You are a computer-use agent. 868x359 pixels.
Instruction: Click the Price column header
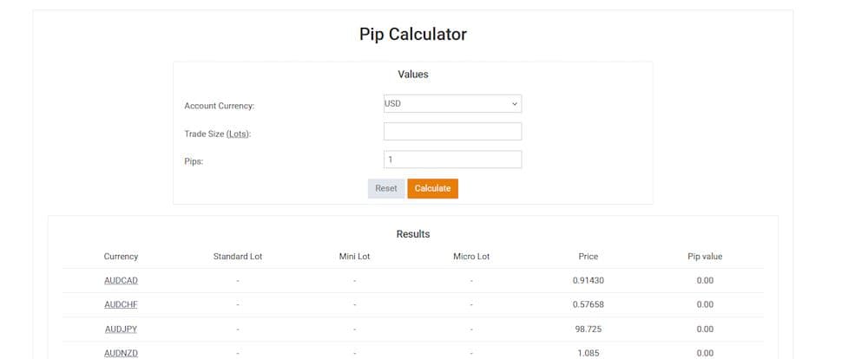(x=588, y=257)
